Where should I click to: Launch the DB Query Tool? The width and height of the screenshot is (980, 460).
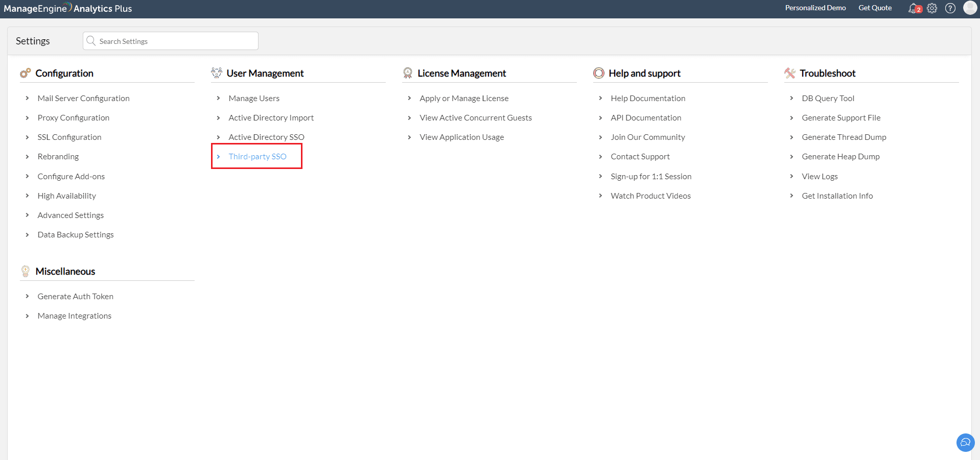coord(828,98)
